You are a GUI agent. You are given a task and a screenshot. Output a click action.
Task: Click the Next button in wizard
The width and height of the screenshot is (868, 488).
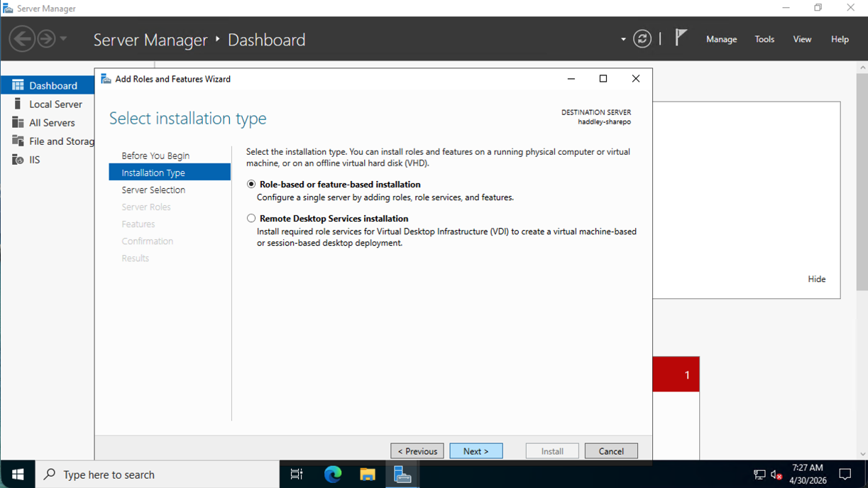[x=476, y=451]
